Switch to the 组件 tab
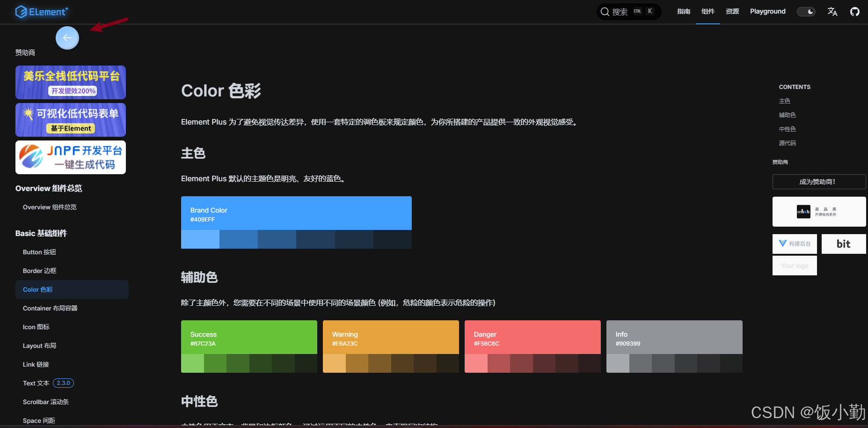868x428 pixels. point(708,11)
